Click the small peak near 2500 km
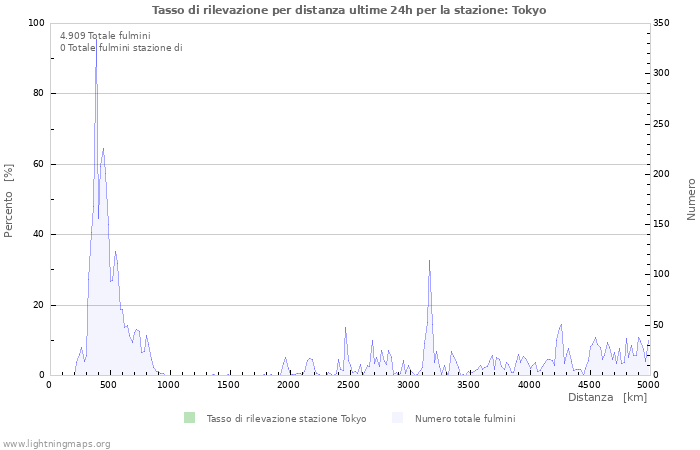This screenshot has height=450, width=700. (345, 328)
